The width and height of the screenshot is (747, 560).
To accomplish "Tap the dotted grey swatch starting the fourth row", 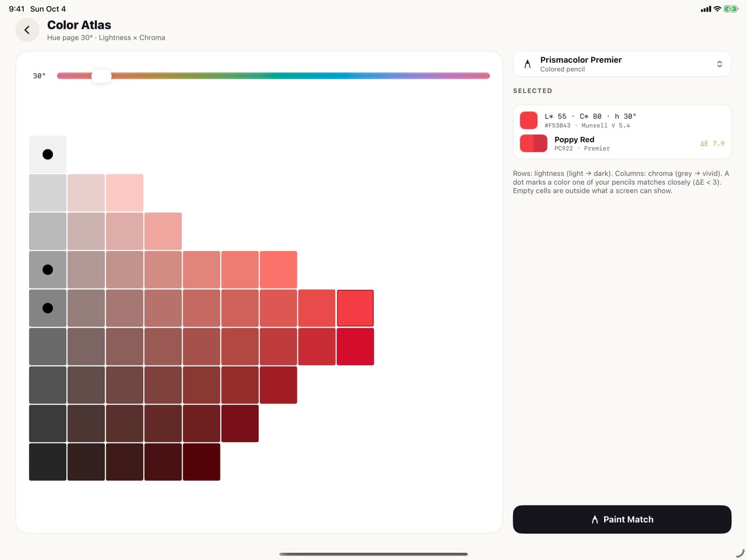I will tap(48, 270).
